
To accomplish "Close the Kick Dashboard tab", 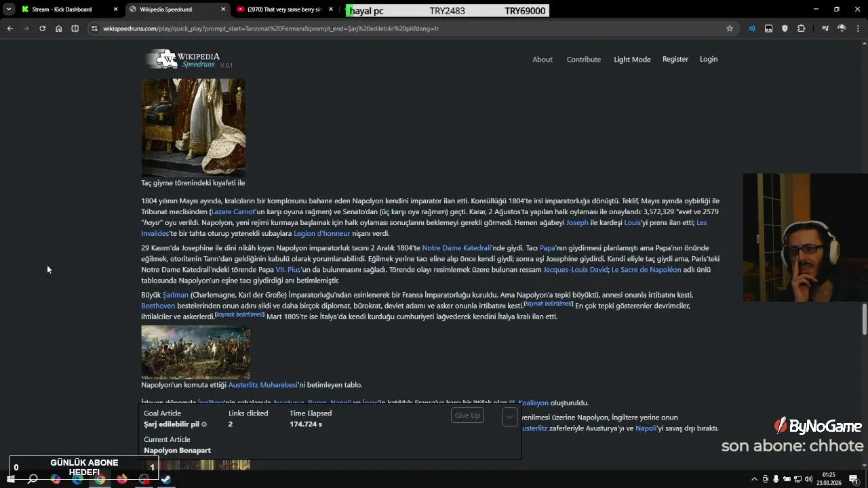I will (116, 9).
